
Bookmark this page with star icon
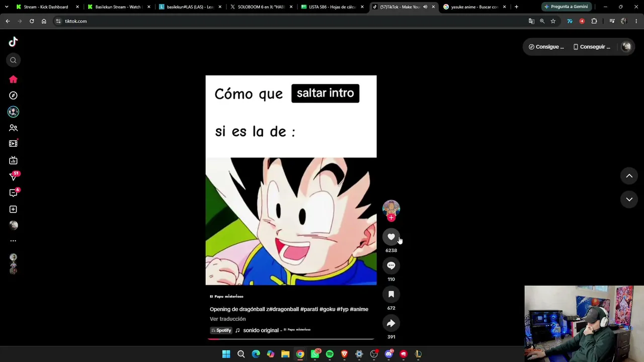coord(553,21)
